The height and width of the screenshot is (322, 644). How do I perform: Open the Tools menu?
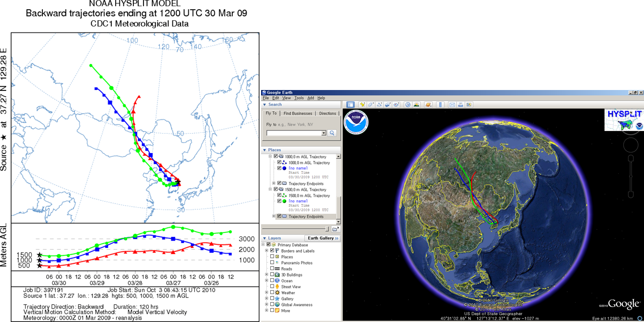click(299, 98)
